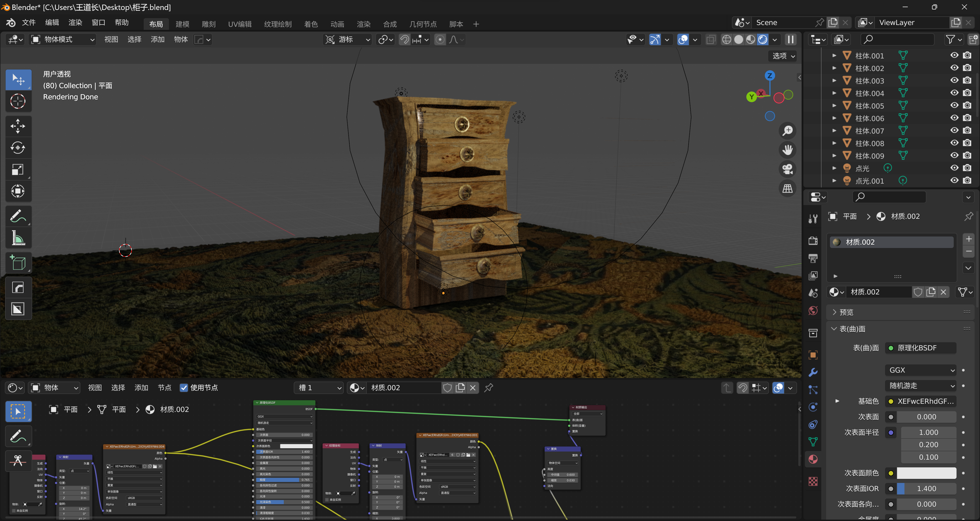Click the Z axis gizmo circle
Viewport: 980px width, 521px height.
click(x=770, y=75)
